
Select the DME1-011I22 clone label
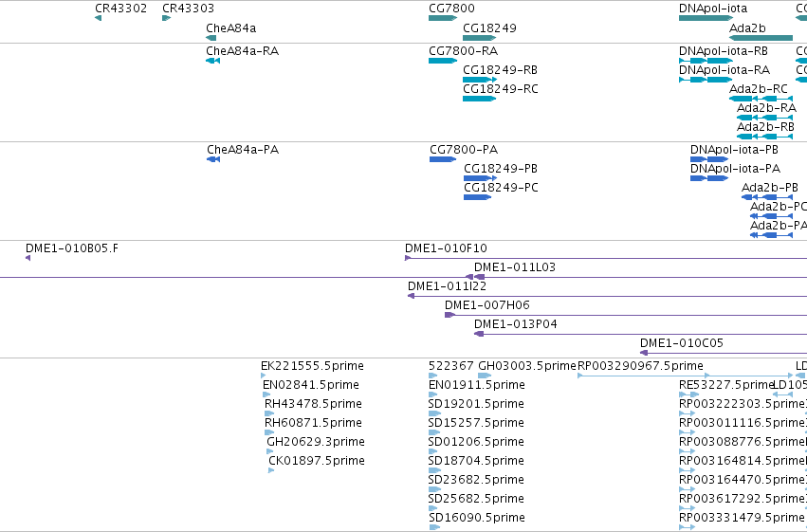click(448, 286)
